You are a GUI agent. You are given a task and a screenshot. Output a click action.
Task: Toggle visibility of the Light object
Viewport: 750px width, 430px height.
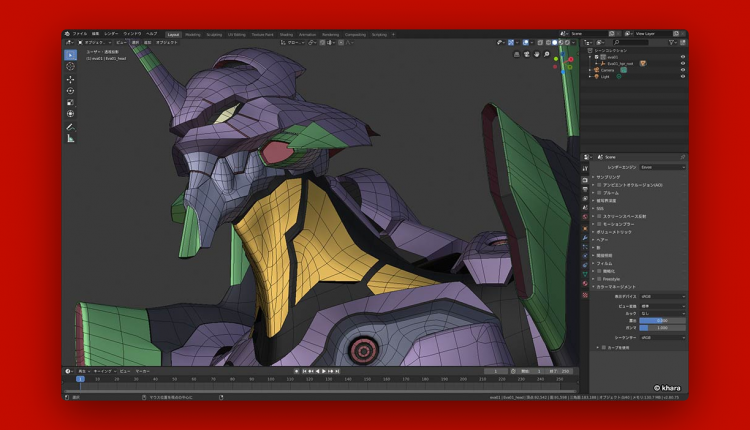tap(683, 77)
